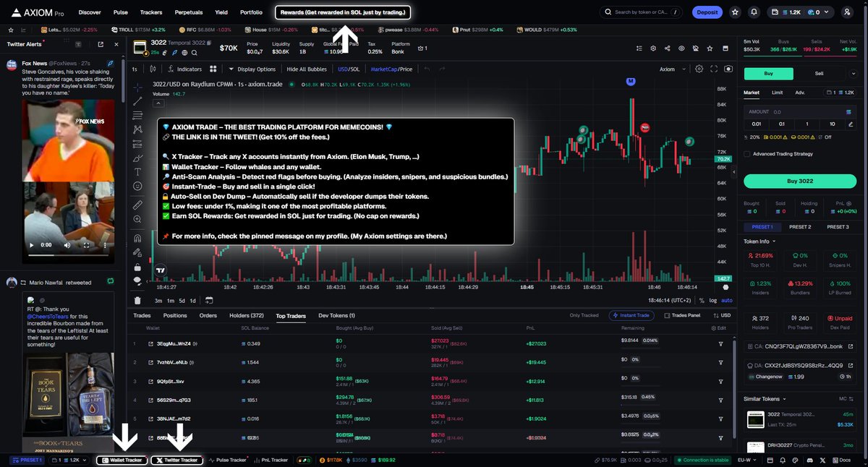Toggle chart fullscreen mode icon
The height and width of the screenshot is (467, 868).
tap(713, 69)
